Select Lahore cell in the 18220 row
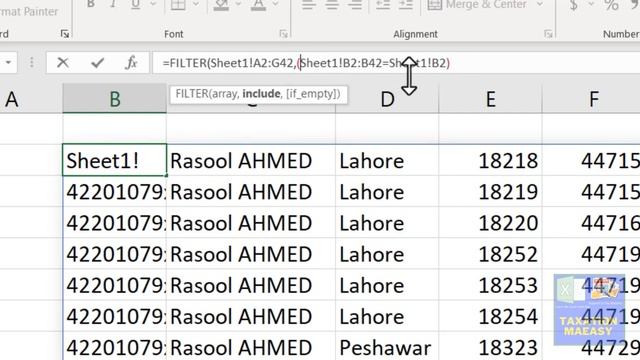 tap(387, 223)
